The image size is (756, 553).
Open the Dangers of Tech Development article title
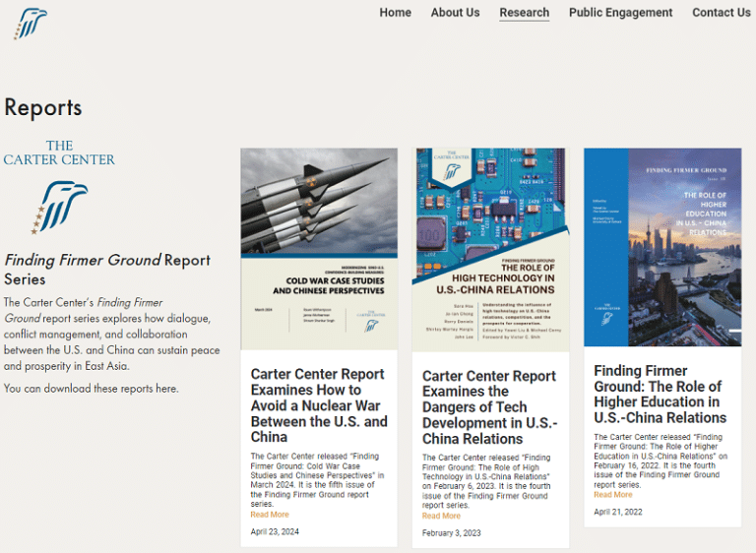click(490, 407)
